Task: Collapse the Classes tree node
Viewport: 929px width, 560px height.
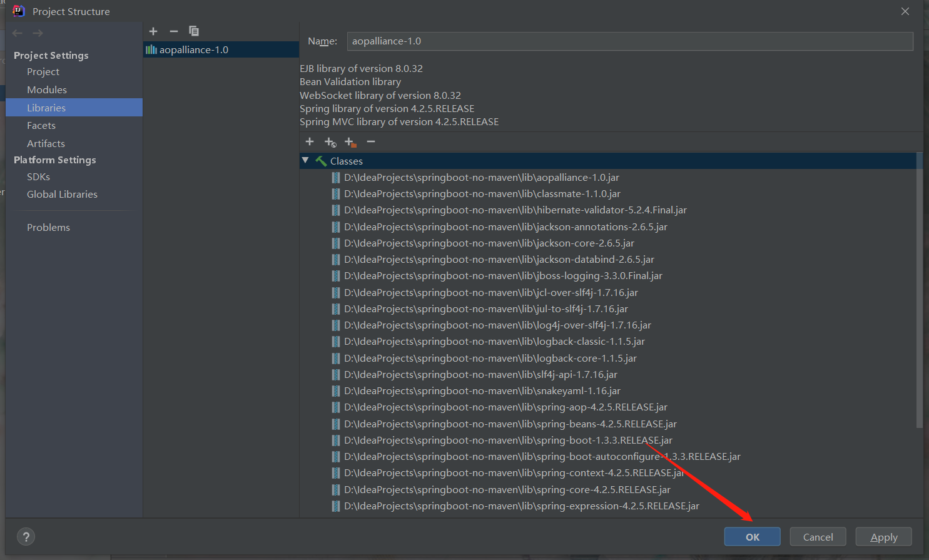Action: tap(305, 161)
